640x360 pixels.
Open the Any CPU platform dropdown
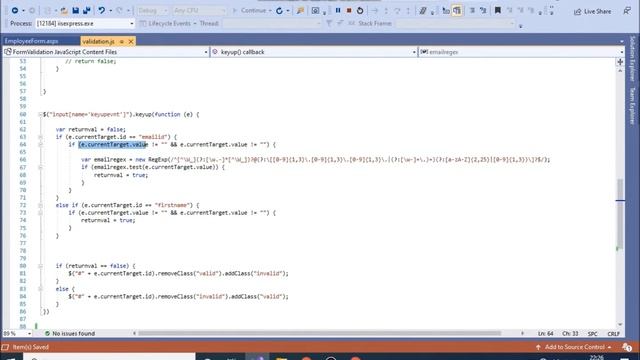[199, 11]
